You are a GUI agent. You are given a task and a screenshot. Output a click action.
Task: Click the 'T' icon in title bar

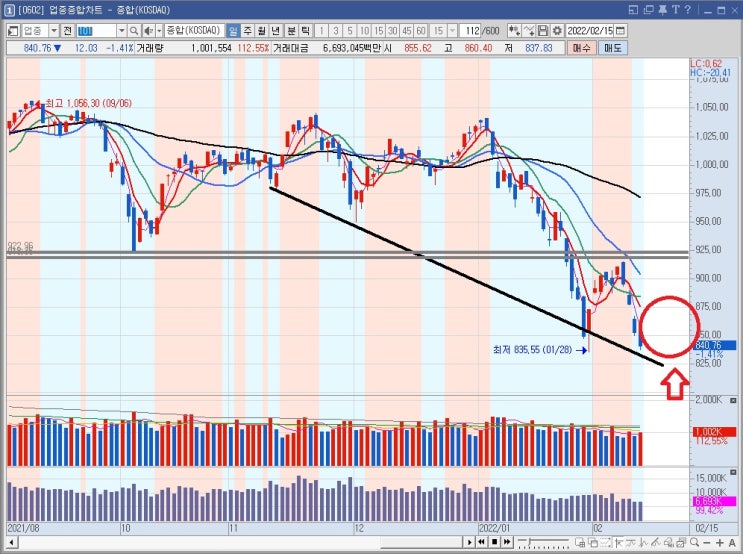[x=675, y=9]
